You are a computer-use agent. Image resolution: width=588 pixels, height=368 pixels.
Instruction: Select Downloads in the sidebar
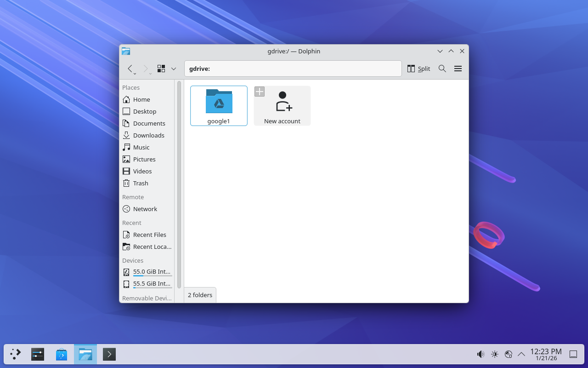[148, 135]
